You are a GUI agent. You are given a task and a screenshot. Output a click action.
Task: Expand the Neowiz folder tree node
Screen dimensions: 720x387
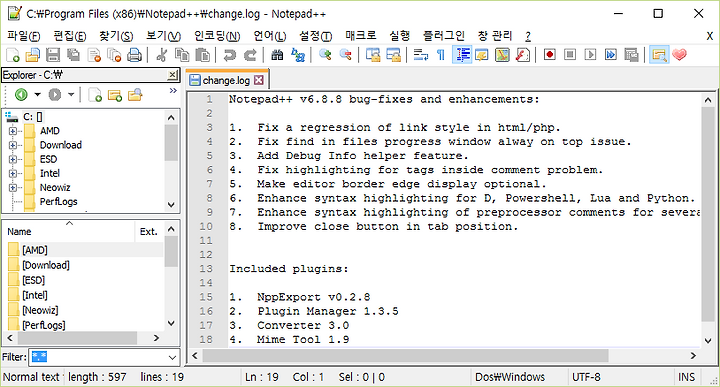(13, 188)
